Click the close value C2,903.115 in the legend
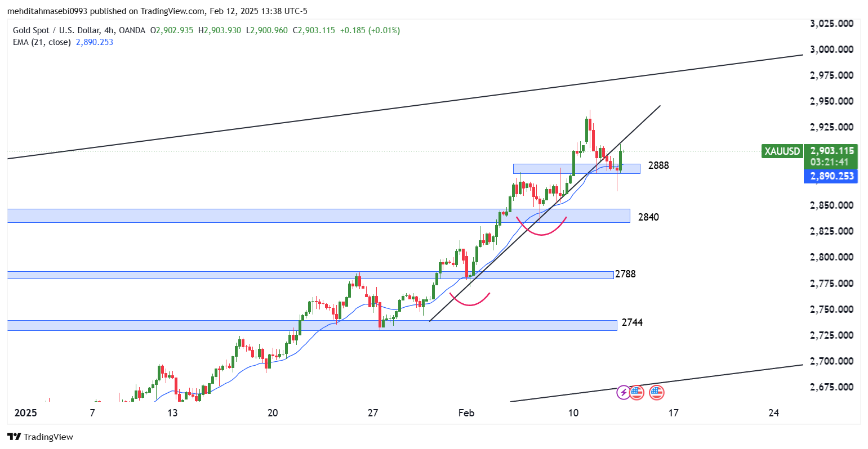The height and width of the screenshot is (449, 868). [x=314, y=30]
